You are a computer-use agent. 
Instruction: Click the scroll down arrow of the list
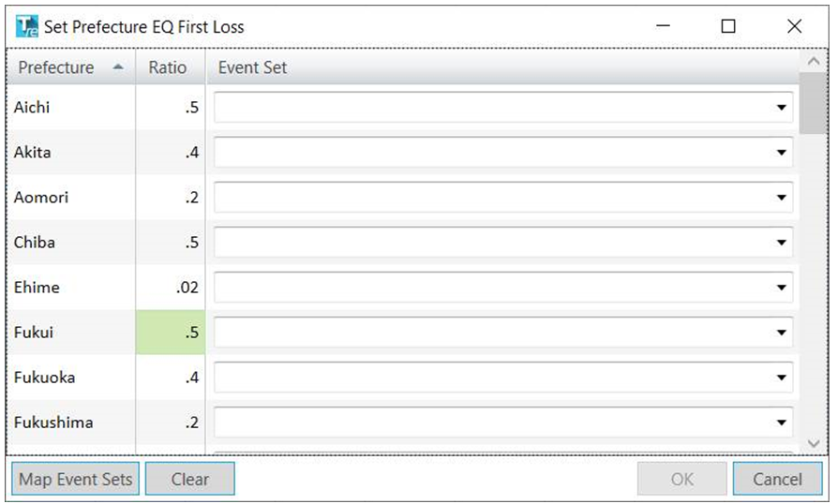click(814, 444)
